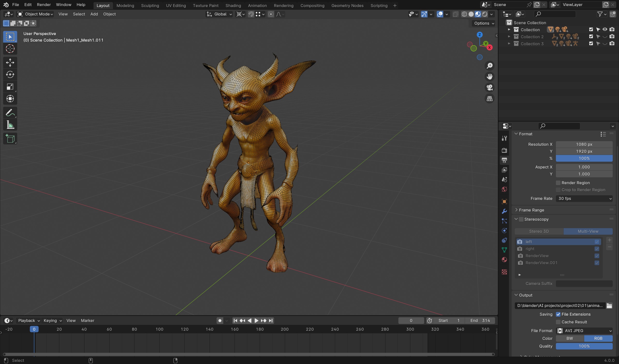
Task: Select the Rotate tool
Action: click(x=10, y=74)
